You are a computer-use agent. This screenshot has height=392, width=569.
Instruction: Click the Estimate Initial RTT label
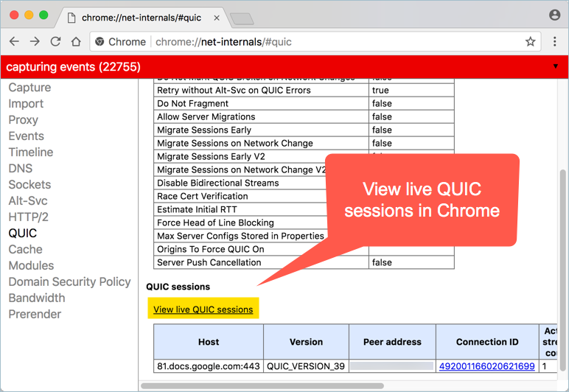click(197, 209)
